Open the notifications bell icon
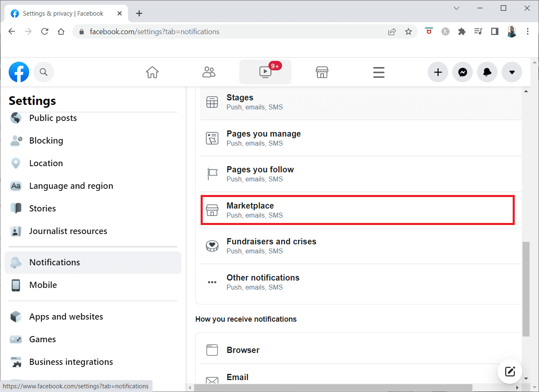Image resolution: width=539 pixels, height=392 pixels. tap(487, 72)
